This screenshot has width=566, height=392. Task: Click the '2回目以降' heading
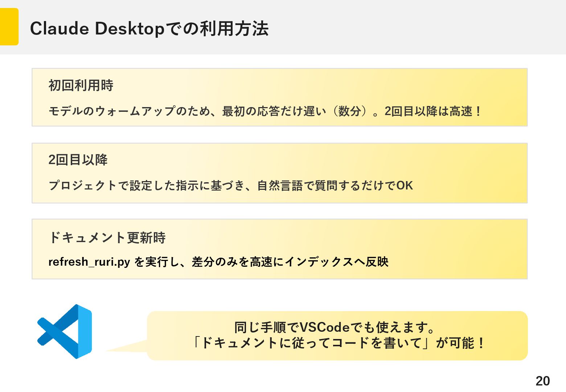click(78, 160)
